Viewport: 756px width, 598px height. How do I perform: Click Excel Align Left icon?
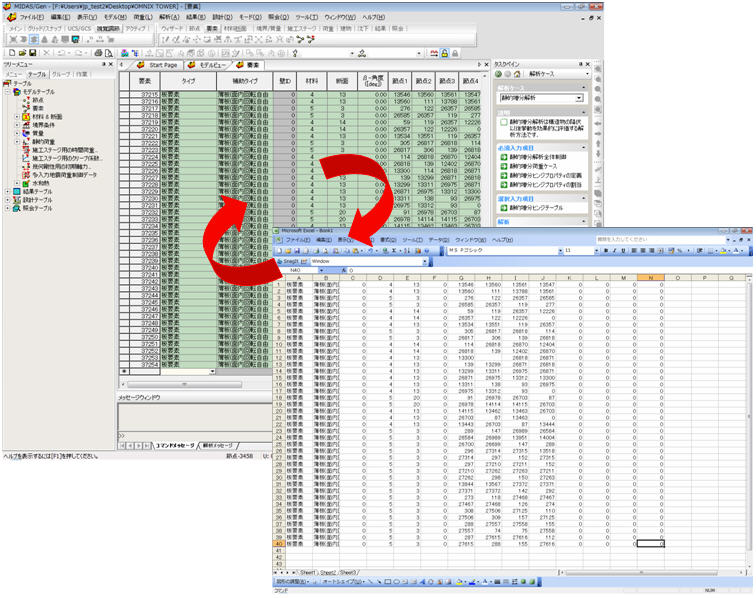pos(634,251)
